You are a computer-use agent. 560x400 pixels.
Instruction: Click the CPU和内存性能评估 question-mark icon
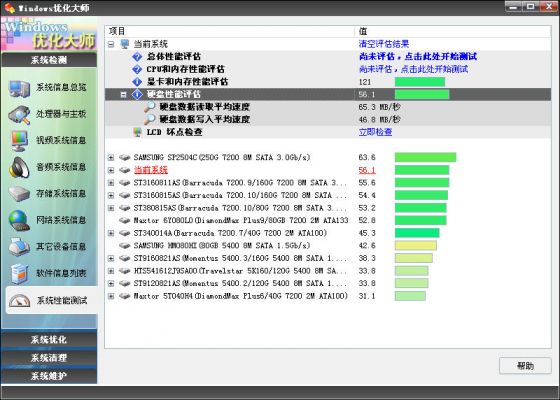click(x=137, y=69)
